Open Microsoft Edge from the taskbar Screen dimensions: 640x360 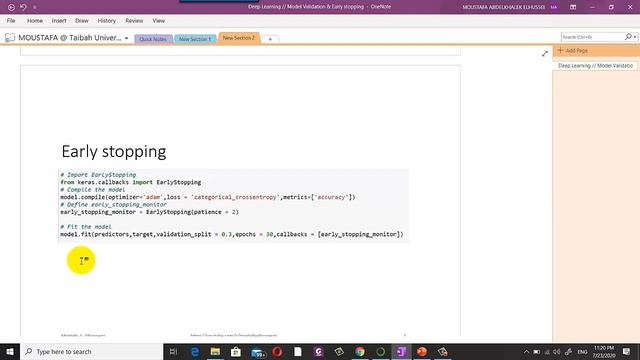[195, 351]
